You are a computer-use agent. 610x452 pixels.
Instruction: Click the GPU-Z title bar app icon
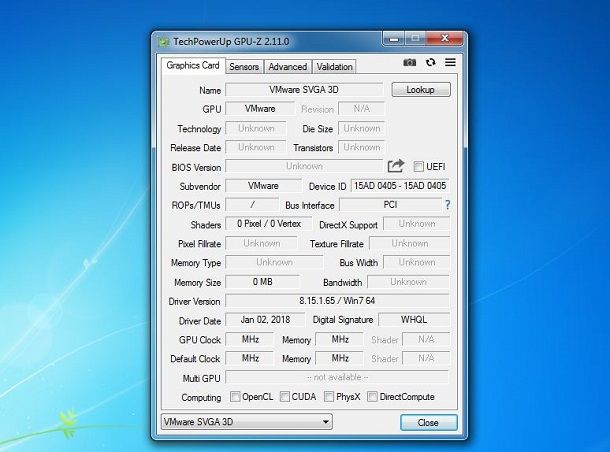pos(164,41)
